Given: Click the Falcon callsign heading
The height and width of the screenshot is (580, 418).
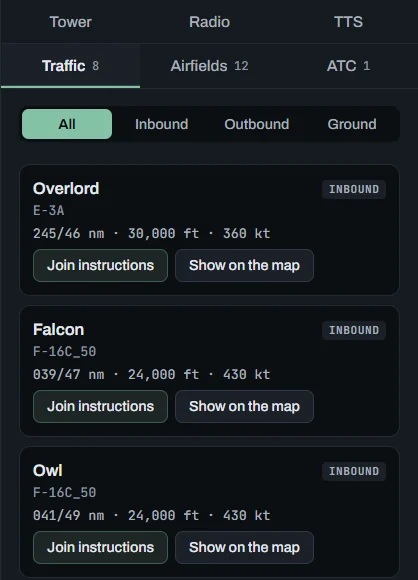Looking at the screenshot, I should point(58,329).
